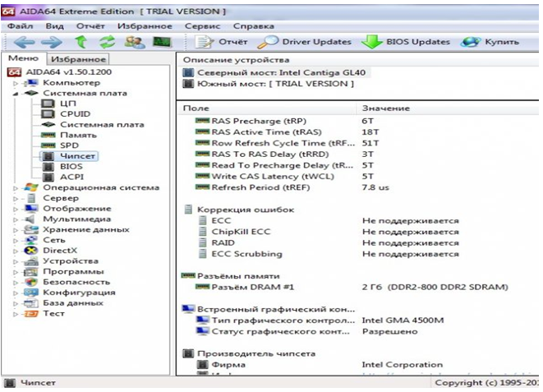The height and width of the screenshot is (392, 543).
Task: Switch to the Меню tab
Action: pyautogui.click(x=23, y=58)
